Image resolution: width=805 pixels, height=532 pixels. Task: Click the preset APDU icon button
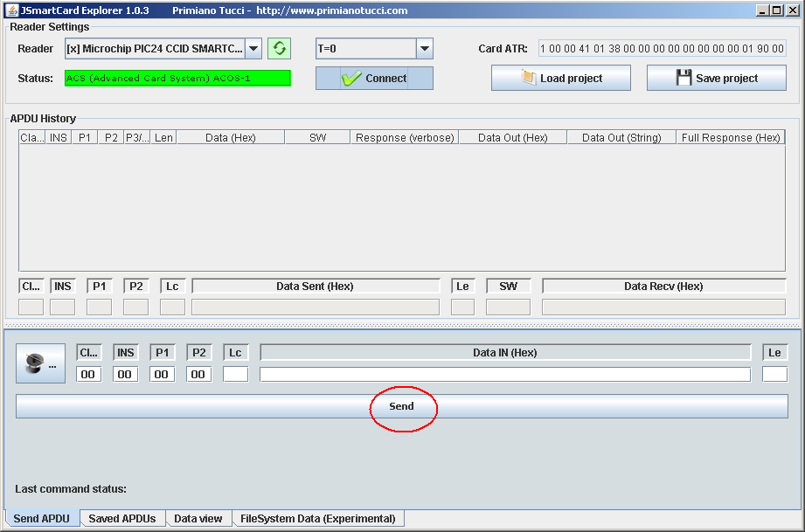(x=40, y=363)
